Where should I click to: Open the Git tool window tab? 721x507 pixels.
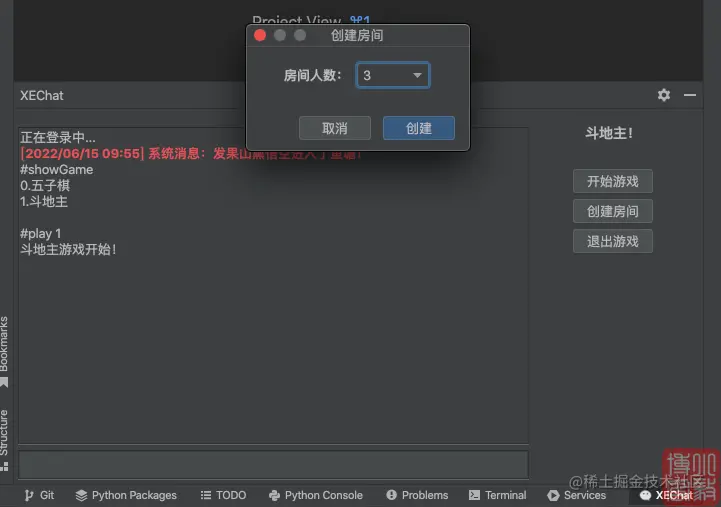(40, 495)
